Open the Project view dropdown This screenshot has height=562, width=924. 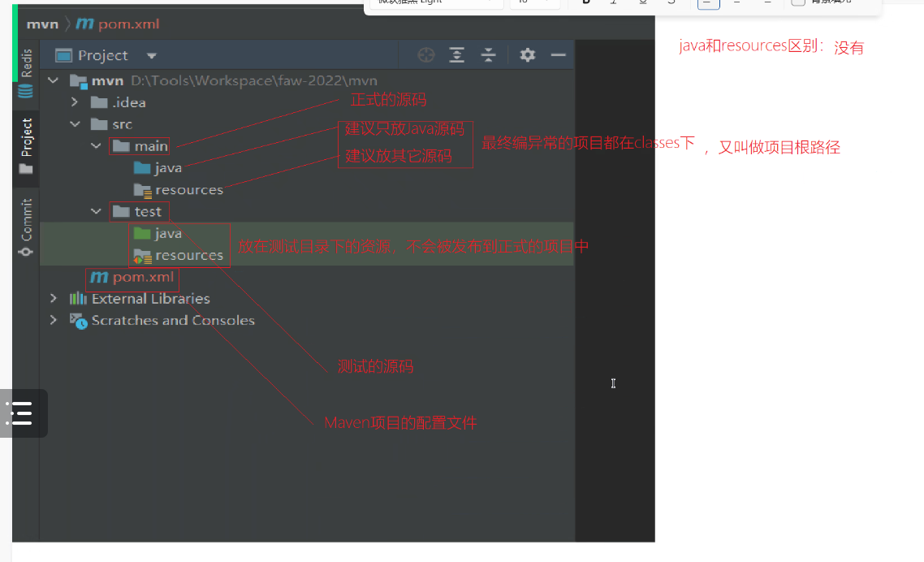(x=152, y=56)
